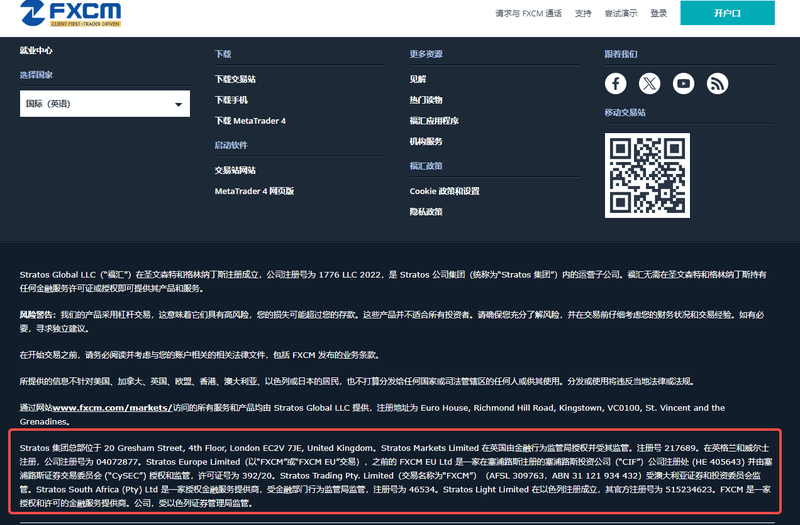
Task: Click the 下载 MetaTrader 4 link
Action: click(x=250, y=121)
